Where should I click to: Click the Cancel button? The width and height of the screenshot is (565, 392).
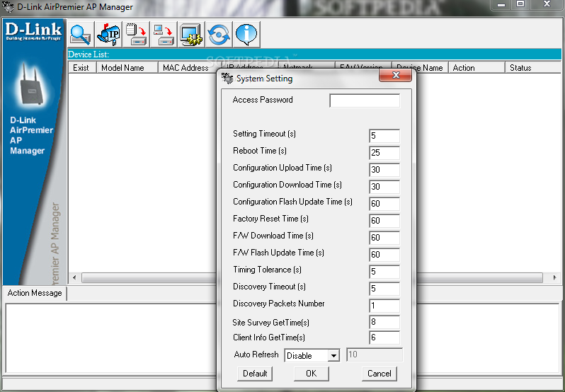pyautogui.click(x=379, y=374)
